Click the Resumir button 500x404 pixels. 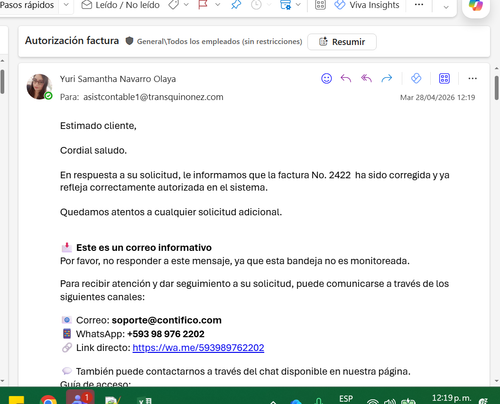tap(342, 42)
